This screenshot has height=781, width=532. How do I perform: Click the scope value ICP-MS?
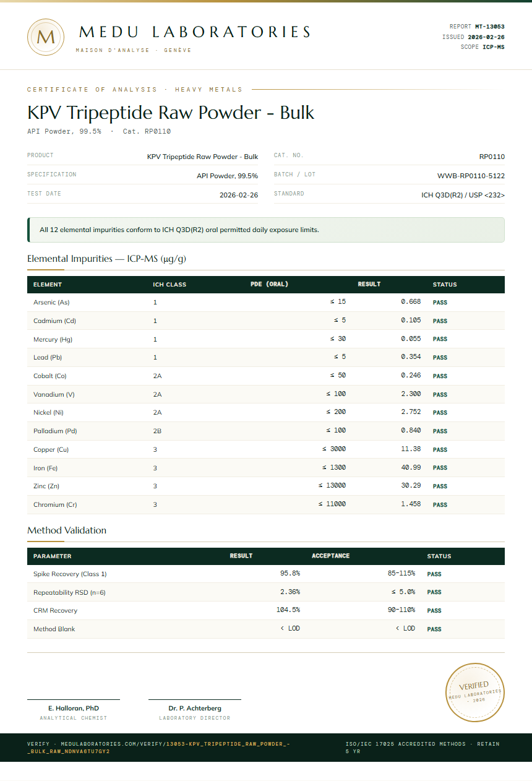494,47
